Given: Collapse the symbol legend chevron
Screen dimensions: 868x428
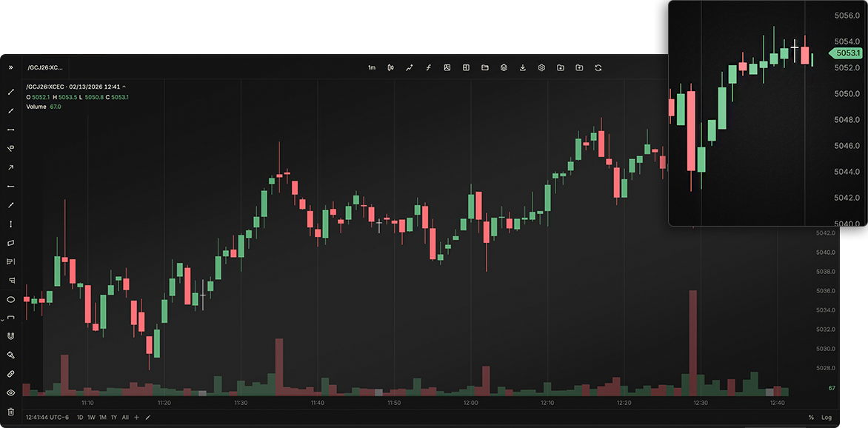Looking at the screenshot, I should click(x=125, y=87).
